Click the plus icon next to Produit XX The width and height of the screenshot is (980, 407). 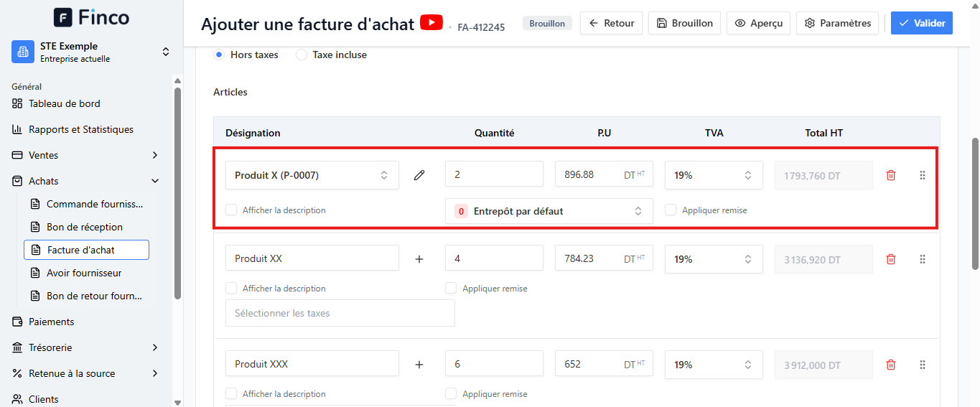click(419, 259)
